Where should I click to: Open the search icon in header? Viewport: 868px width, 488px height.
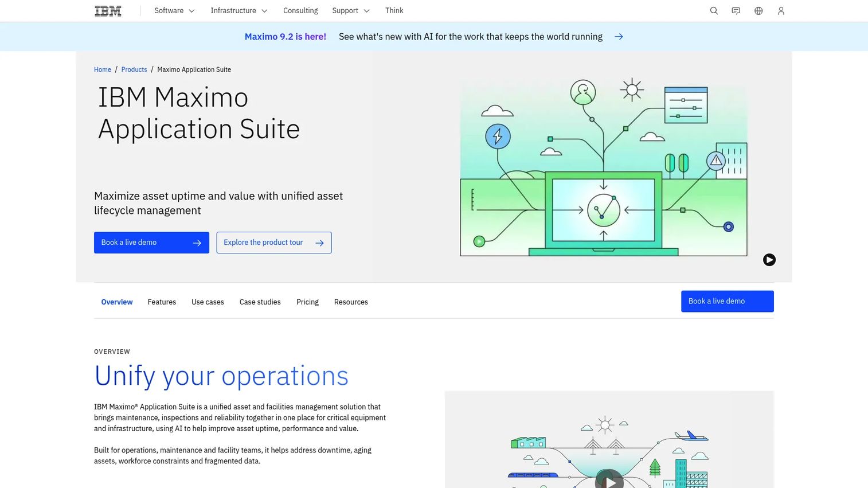(x=714, y=11)
